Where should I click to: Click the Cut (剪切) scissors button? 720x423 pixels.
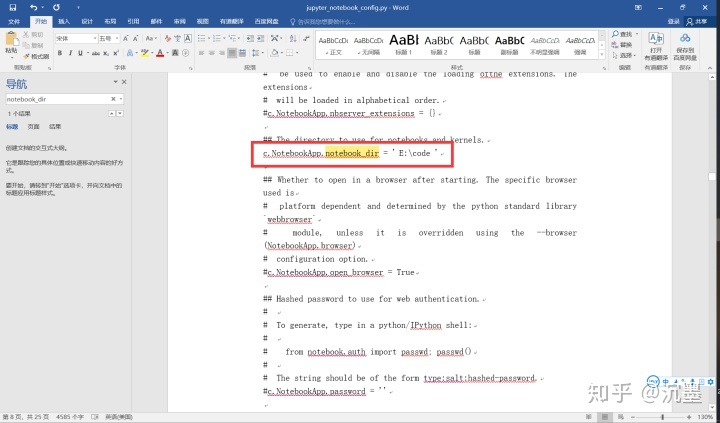click(33, 34)
